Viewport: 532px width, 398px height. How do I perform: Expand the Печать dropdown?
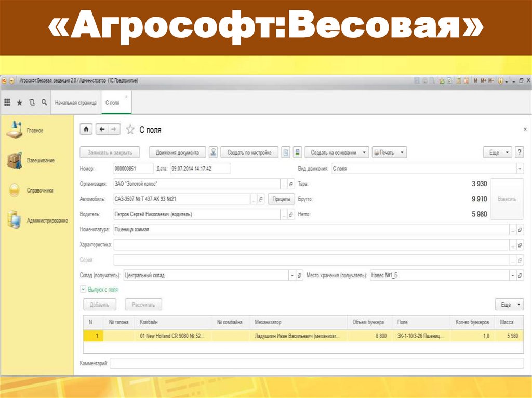402,152
